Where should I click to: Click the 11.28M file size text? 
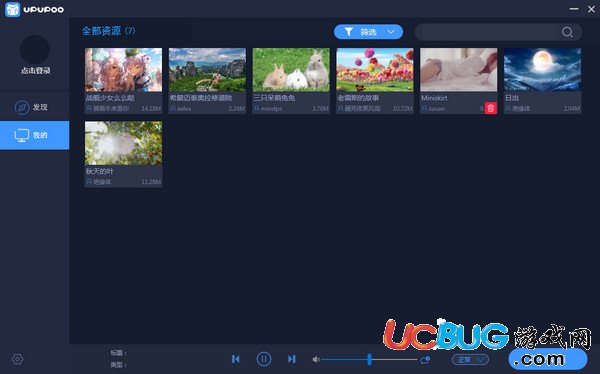coord(151,182)
